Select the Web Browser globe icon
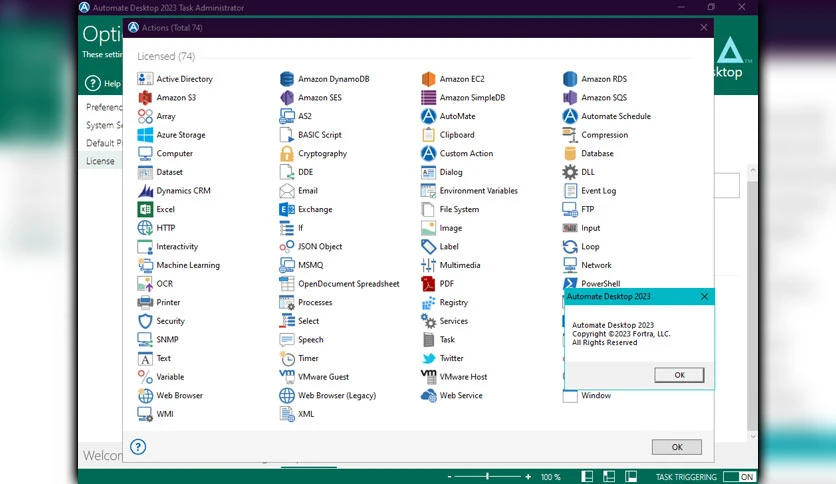This screenshot has height=484, width=836. [145, 396]
